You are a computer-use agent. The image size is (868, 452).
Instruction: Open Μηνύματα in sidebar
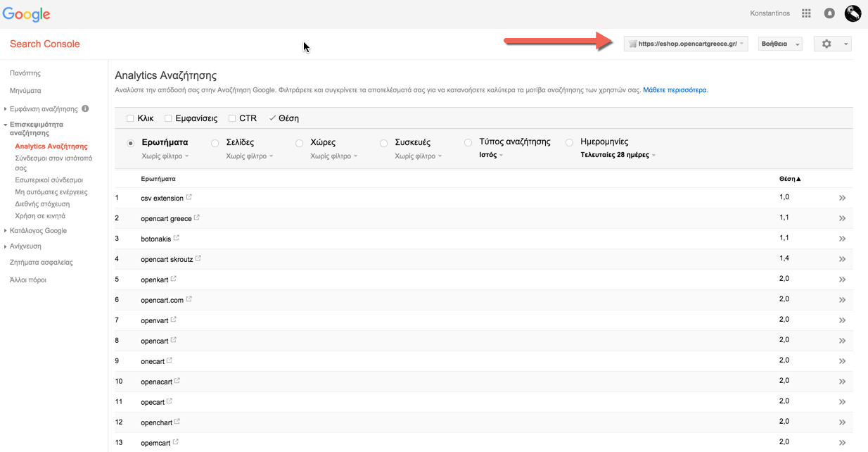pos(25,91)
